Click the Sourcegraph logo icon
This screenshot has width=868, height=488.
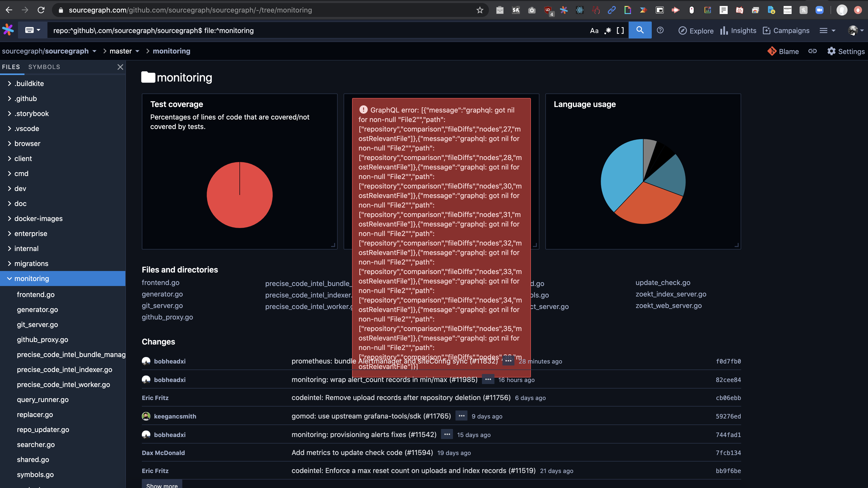tap(8, 30)
